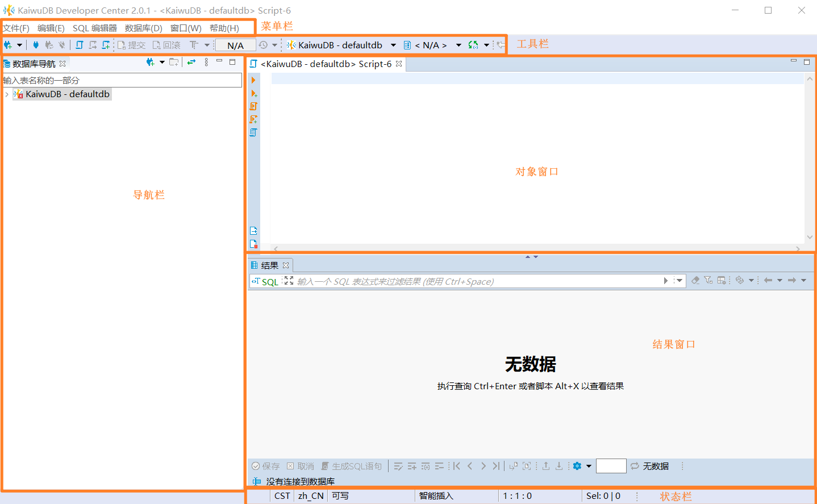Open the results settings gear dropdown arrow
The width and height of the screenshot is (817, 504).
pyautogui.click(x=589, y=466)
